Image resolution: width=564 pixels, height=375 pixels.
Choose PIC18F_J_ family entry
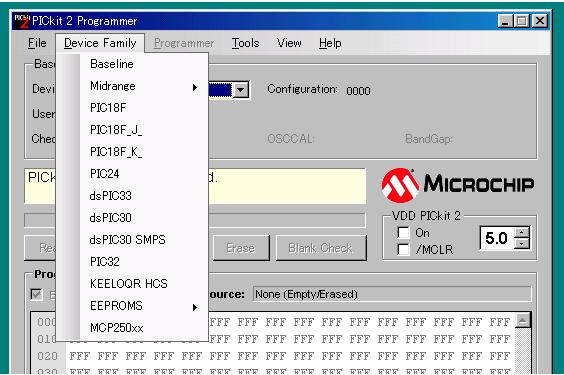pos(132,130)
